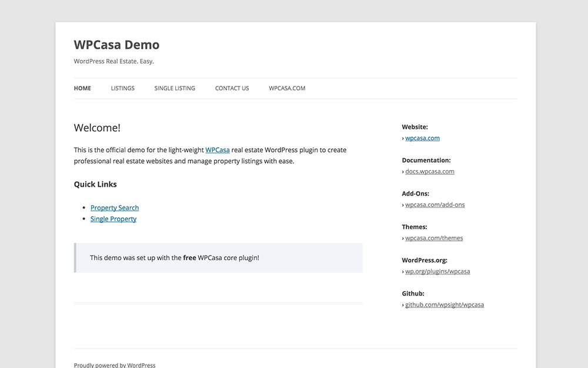The image size is (588, 368).
Task: Click the tagline 'WordPress Real Estate. Easy.'
Action: (114, 61)
